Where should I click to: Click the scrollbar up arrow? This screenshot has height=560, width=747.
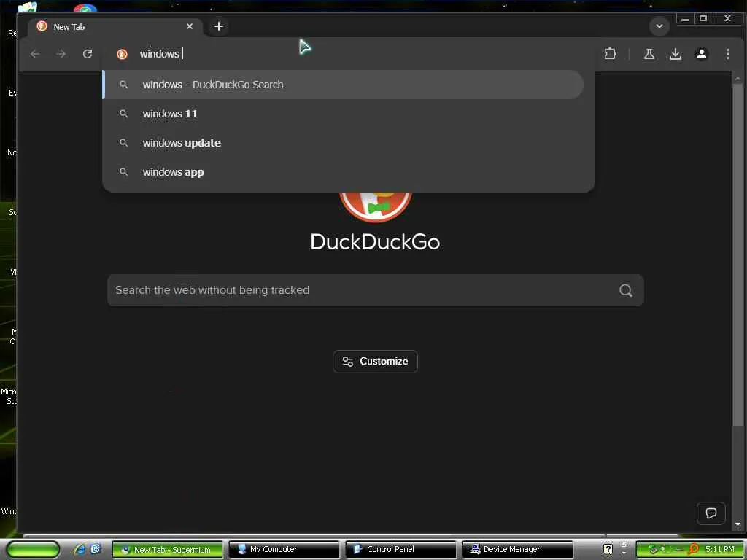[x=738, y=77]
